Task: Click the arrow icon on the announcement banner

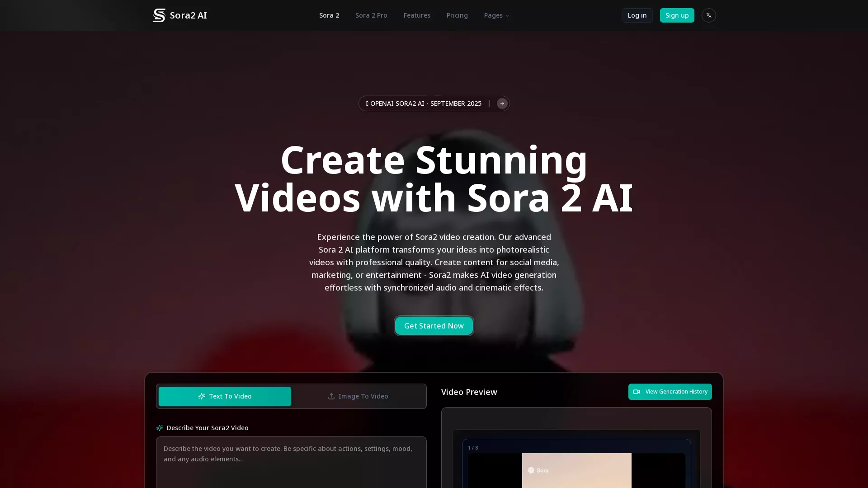Action: click(x=501, y=103)
